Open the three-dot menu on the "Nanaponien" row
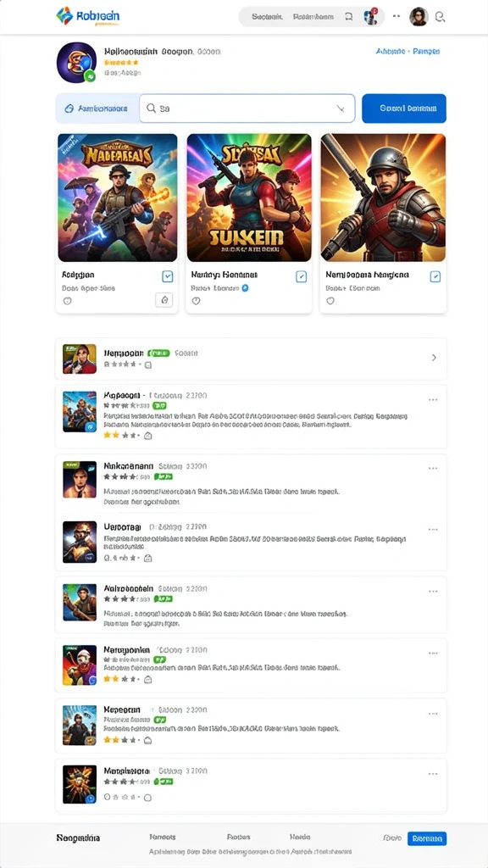Viewport: 488px width, 868px height. (x=433, y=653)
